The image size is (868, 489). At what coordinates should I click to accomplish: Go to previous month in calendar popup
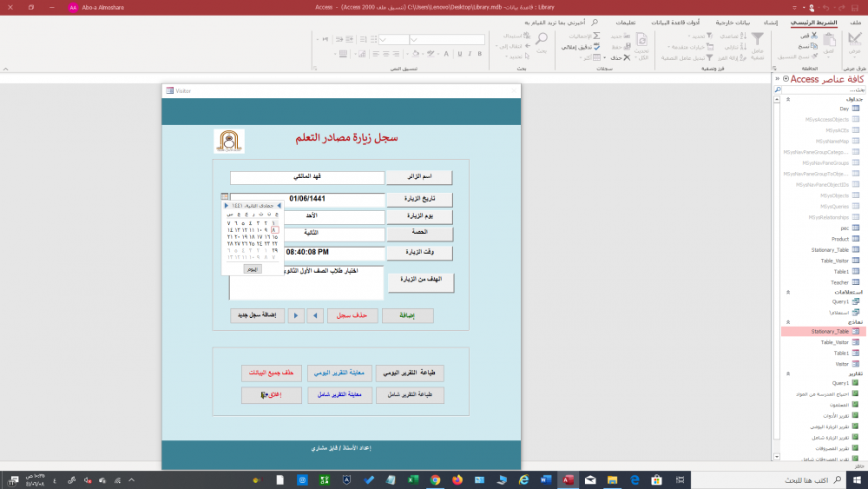[279, 206]
